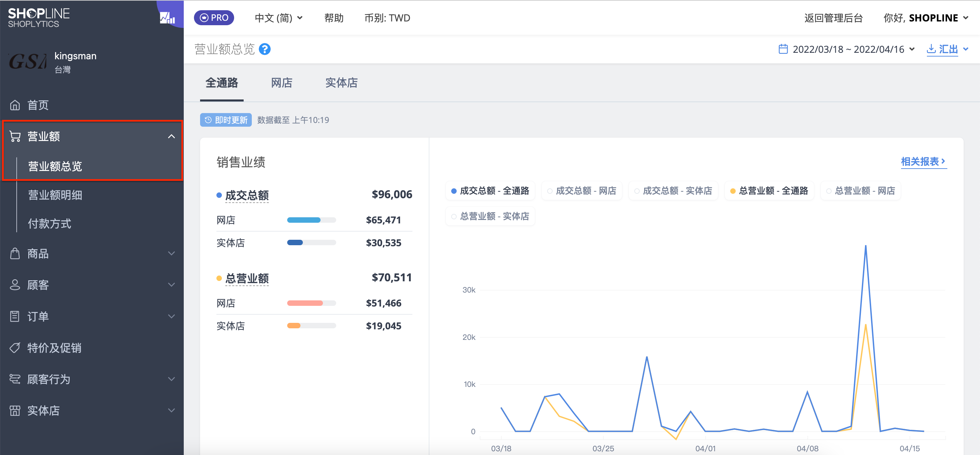Viewport: 980px width, 455px height.
Task: Open 相关报表 related reports link
Action: point(923,161)
